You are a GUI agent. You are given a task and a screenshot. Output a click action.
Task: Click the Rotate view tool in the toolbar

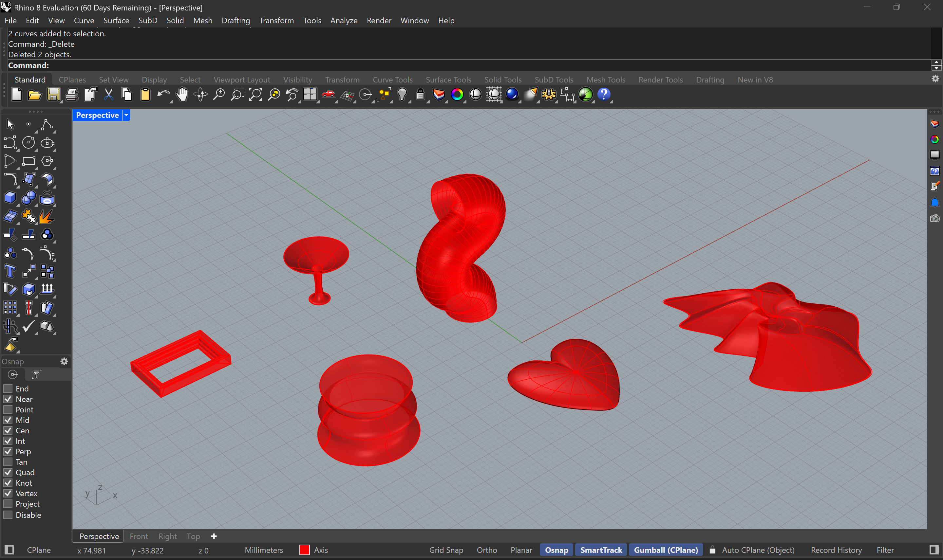point(200,95)
